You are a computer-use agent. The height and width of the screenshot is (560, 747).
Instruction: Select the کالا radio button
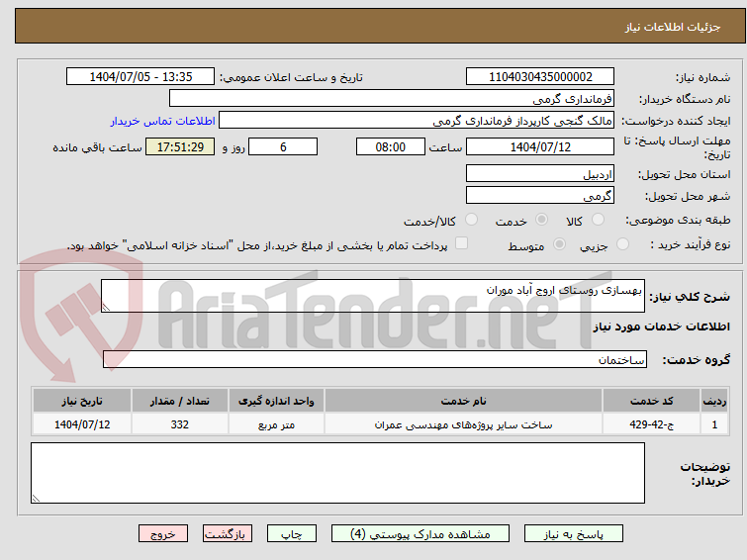click(598, 220)
